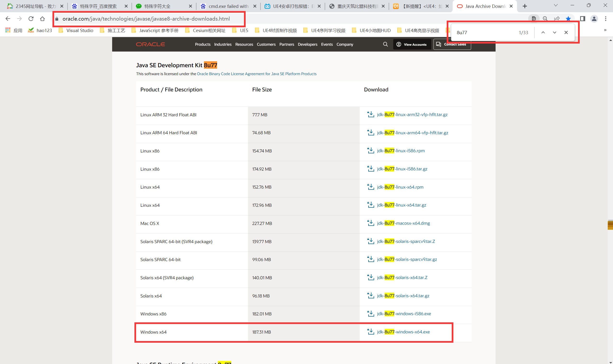
Task: Download jdk-8u77-solaris-sparcv9.tar.Z
Action: 406,241
